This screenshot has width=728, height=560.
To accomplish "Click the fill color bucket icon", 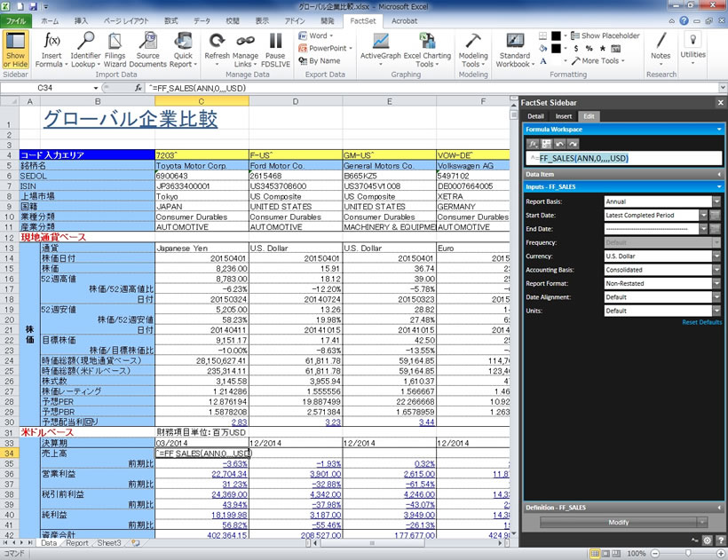I will [542, 48].
